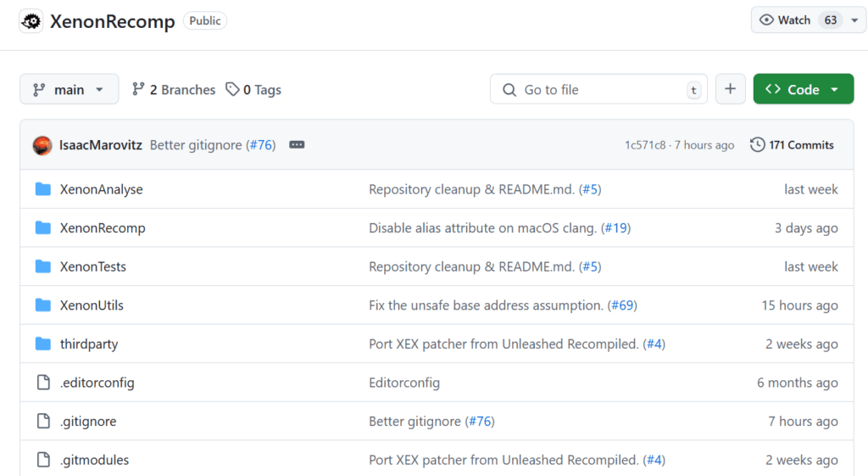This screenshot has width=868, height=476.
Task: Open the #4 link in .gitmodules row
Action: [x=654, y=460]
